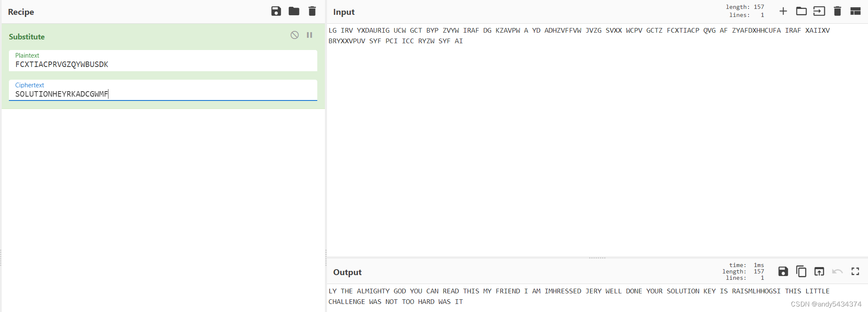Click the Output time 1ms value
Screen dimensions: 868x312
pos(759,265)
